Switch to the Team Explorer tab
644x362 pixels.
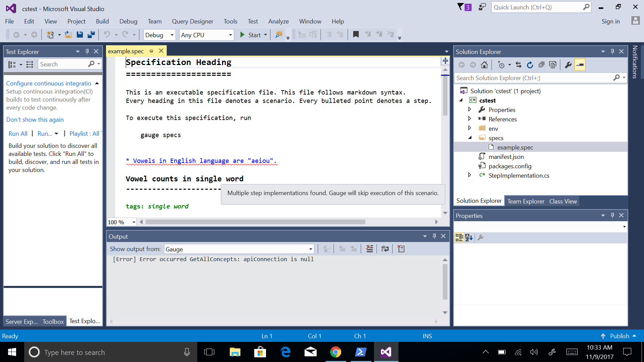pyautogui.click(x=526, y=201)
